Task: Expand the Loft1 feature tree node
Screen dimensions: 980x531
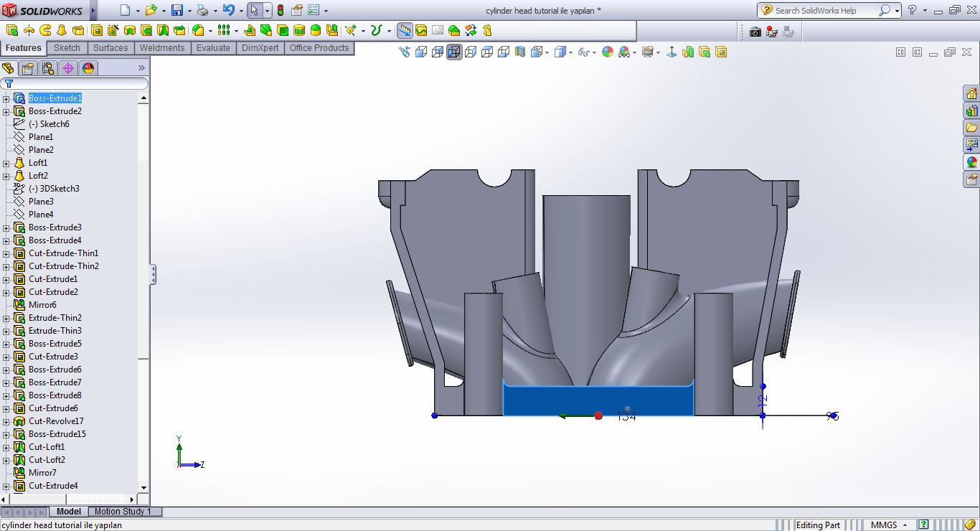Action: (6, 163)
